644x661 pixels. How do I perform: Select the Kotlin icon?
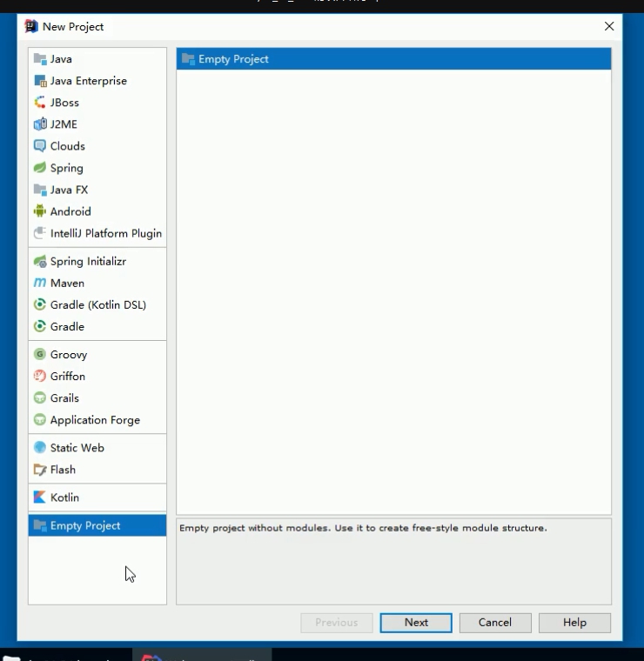pos(40,497)
